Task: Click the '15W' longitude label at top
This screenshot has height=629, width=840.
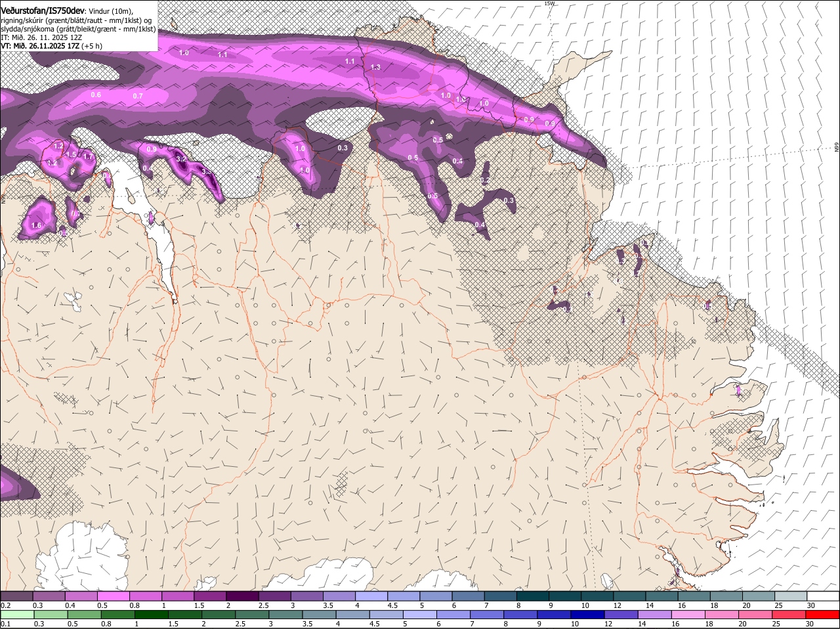Action: coord(549,3)
